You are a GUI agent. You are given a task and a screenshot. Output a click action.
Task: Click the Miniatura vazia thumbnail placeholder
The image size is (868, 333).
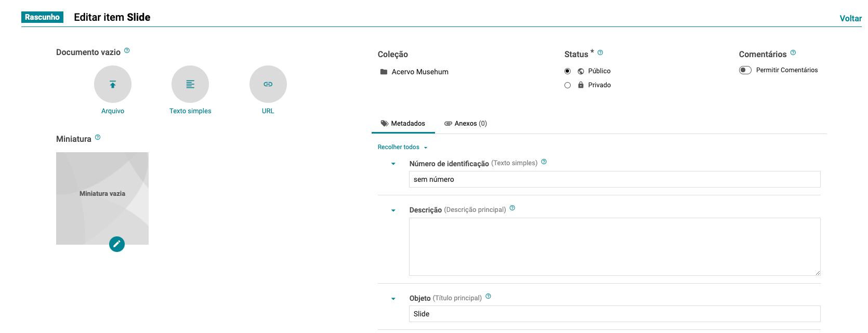pyautogui.click(x=102, y=194)
